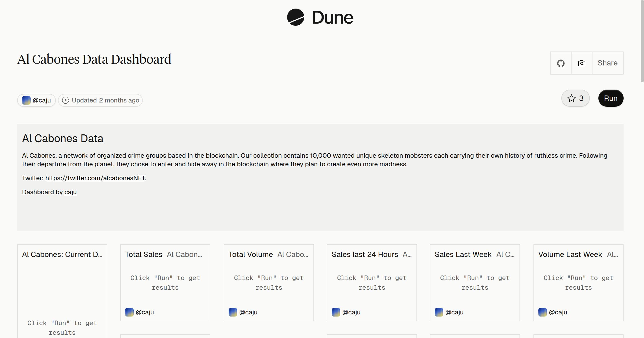
Task: Open the 'Sales Last Week' card title
Action: click(x=463, y=254)
